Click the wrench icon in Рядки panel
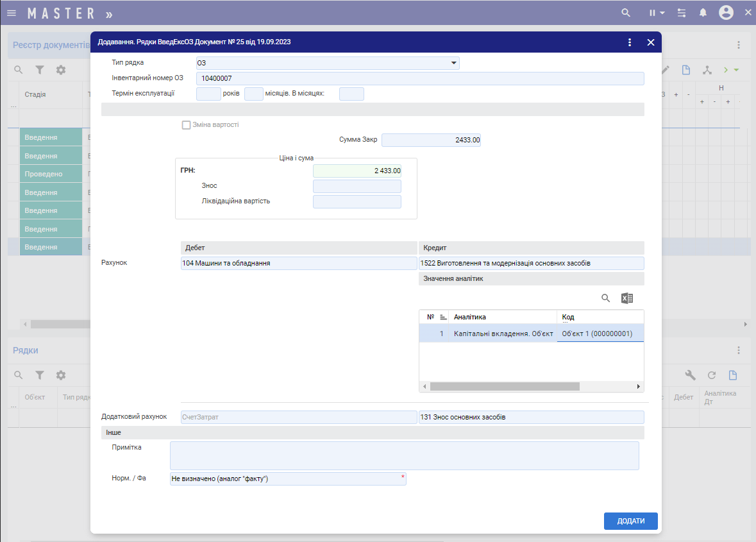This screenshot has width=756, height=542. pyautogui.click(x=690, y=375)
